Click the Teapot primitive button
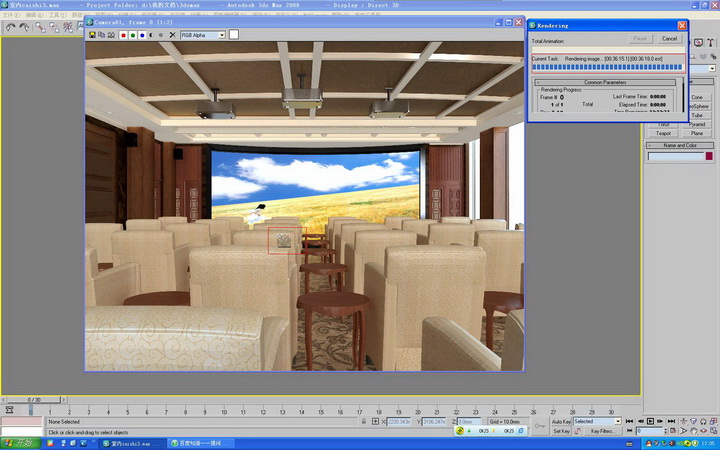Viewport: 720px width, 450px height. coord(662,133)
